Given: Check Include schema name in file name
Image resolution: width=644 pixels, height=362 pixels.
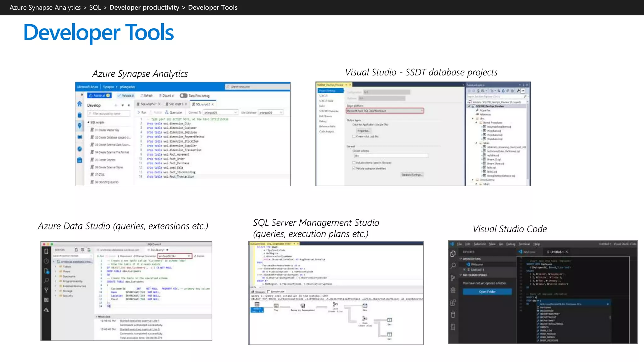Looking at the screenshot, I should [354, 163].
